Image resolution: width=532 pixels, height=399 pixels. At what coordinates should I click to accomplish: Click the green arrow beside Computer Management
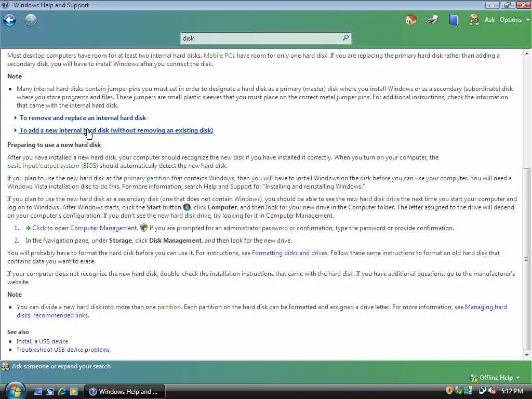[x=28, y=228]
